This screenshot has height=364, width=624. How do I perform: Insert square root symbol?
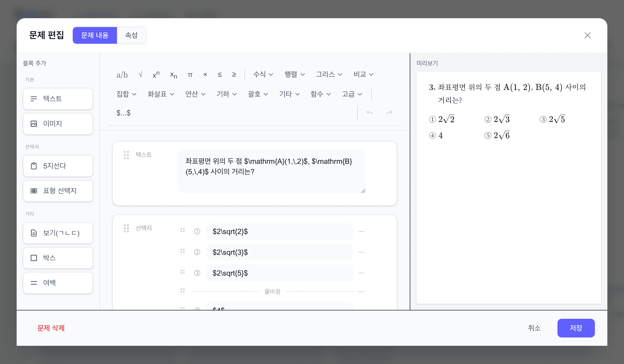140,74
